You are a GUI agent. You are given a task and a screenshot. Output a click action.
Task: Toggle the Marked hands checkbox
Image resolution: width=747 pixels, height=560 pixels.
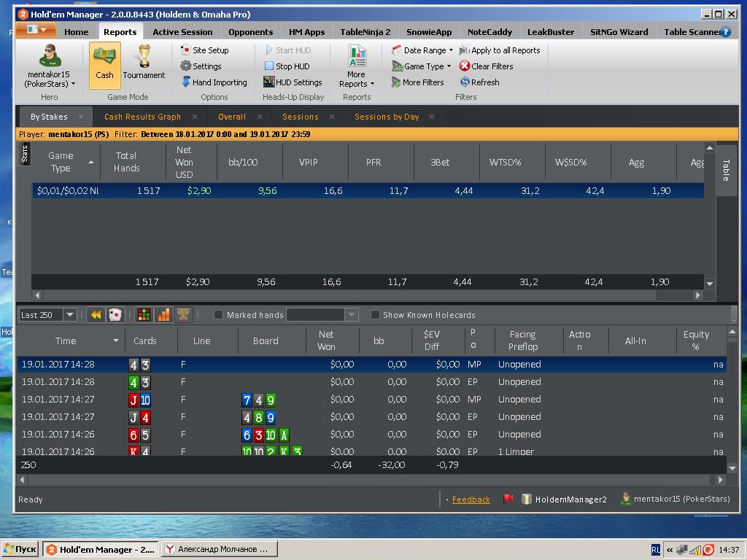tap(219, 315)
